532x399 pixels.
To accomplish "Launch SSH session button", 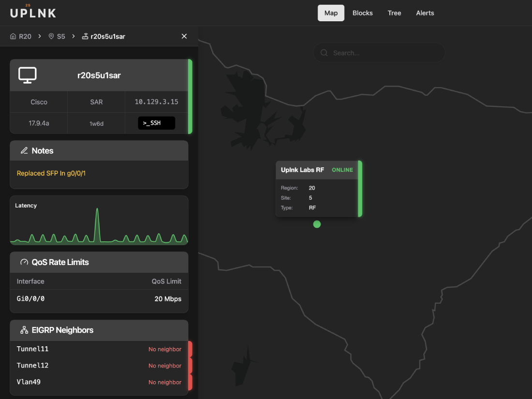I will coord(156,123).
